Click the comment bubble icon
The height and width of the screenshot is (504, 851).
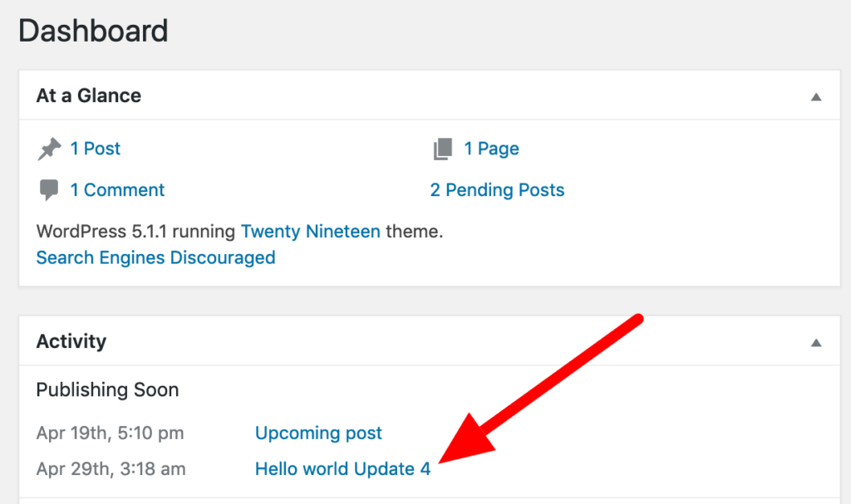pos(49,190)
